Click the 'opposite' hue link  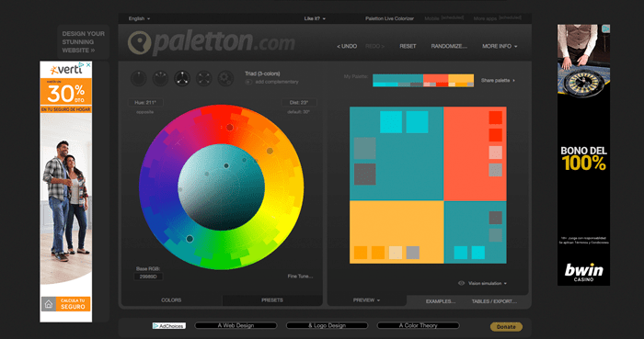144,112
